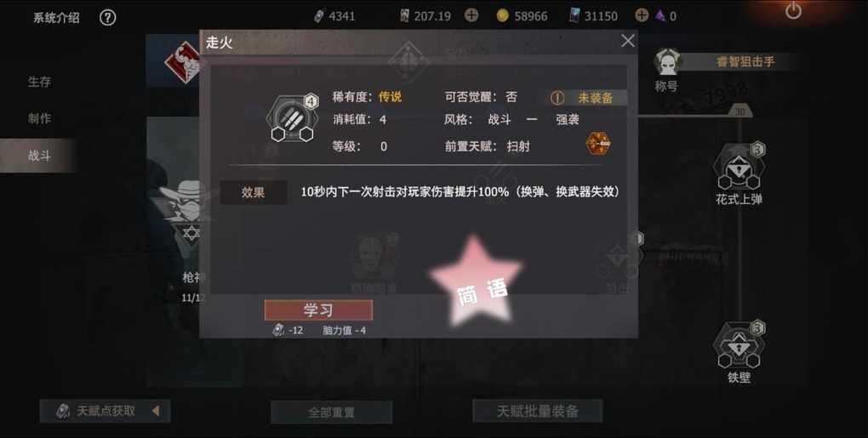Expand 天赋点获取 arrow panel
The image size is (868, 438).
[x=156, y=411]
